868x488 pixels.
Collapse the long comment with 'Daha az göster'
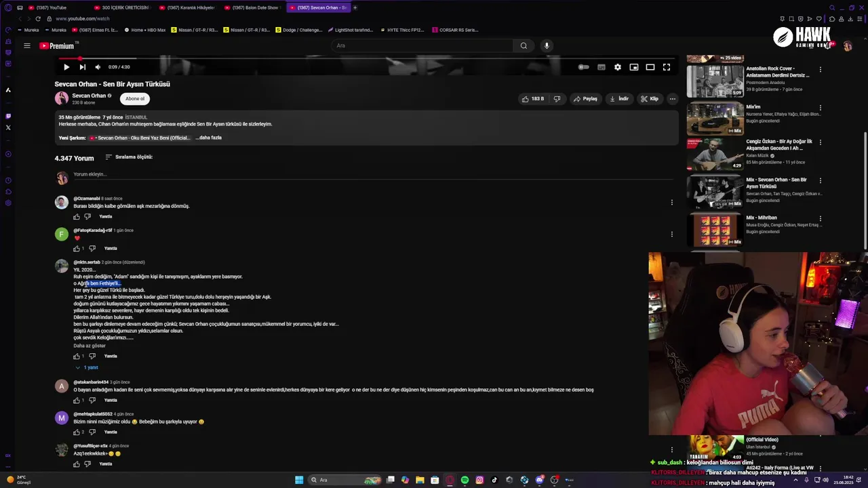tap(90, 346)
